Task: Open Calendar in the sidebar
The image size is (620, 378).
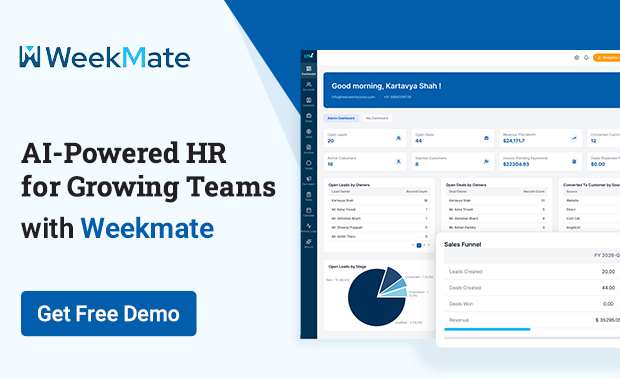Action: point(309,212)
